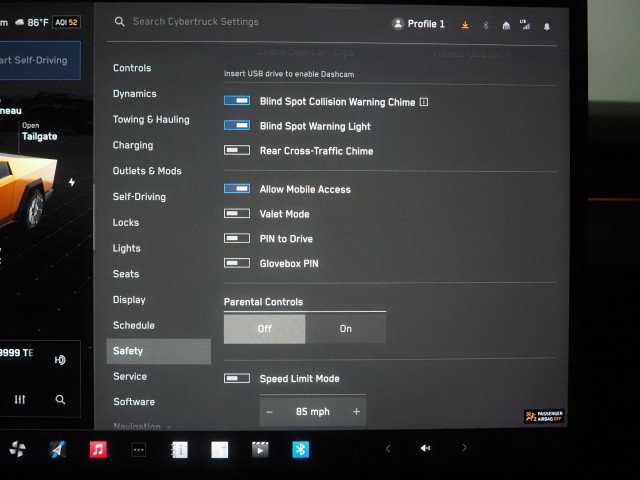Open the Lights settings
Image resolution: width=640 pixels, height=480 pixels.
coord(127,248)
